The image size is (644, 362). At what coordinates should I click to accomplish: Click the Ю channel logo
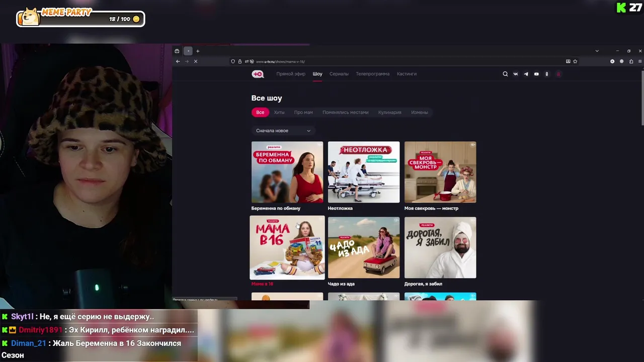tap(258, 74)
